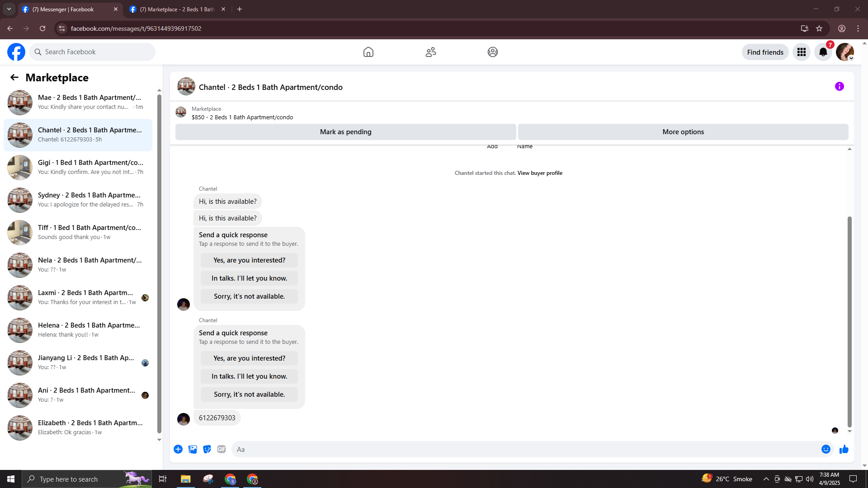Open Elizabeth conversation in Marketplace list
Image resolution: width=868 pixels, height=488 pixels.
[x=78, y=427]
